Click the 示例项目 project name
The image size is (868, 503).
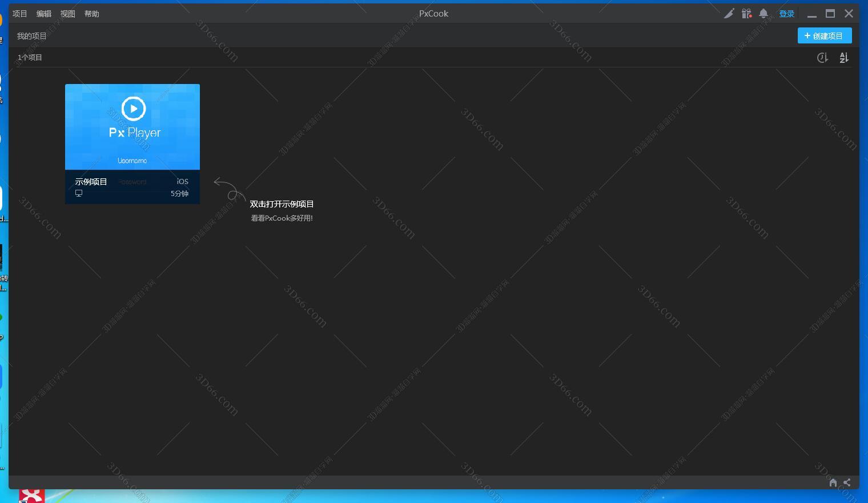(x=91, y=182)
